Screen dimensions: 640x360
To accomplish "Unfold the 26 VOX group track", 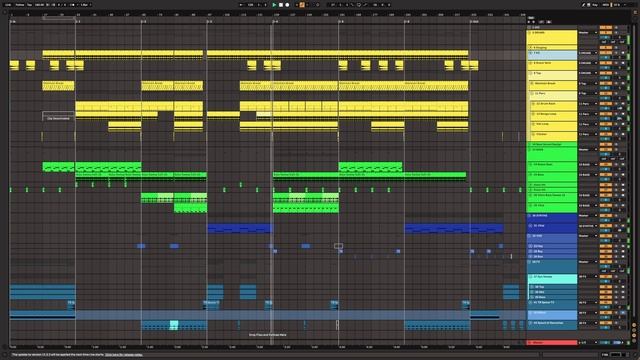I will [x=530, y=236].
